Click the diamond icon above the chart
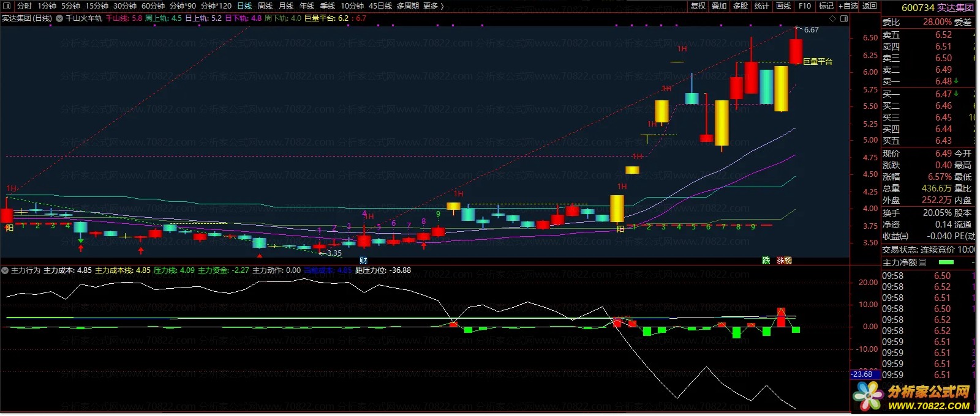Screen dimensions: 980x416 [832, 18]
